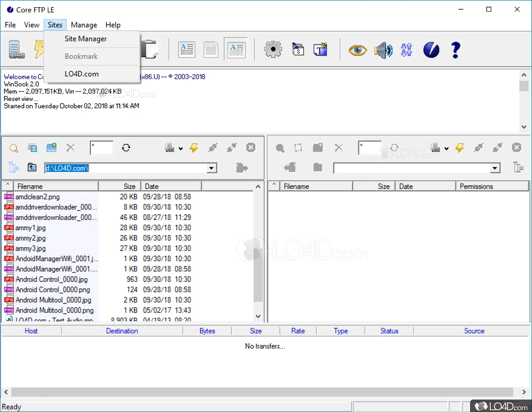Click the eye view toolbar icon
The image size is (532, 412).
(x=357, y=50)
